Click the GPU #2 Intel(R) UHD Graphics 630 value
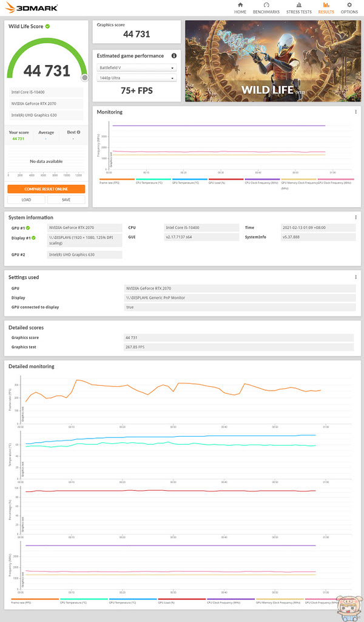Image resolution: width=364 pixels, height=622 pixels. coord(84,255)
